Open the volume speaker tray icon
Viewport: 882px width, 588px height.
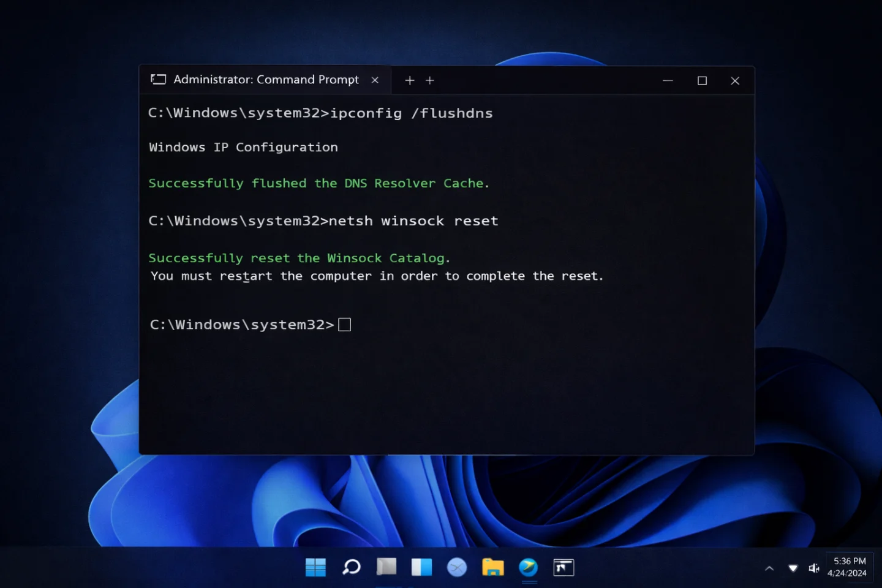pos(814,568)
